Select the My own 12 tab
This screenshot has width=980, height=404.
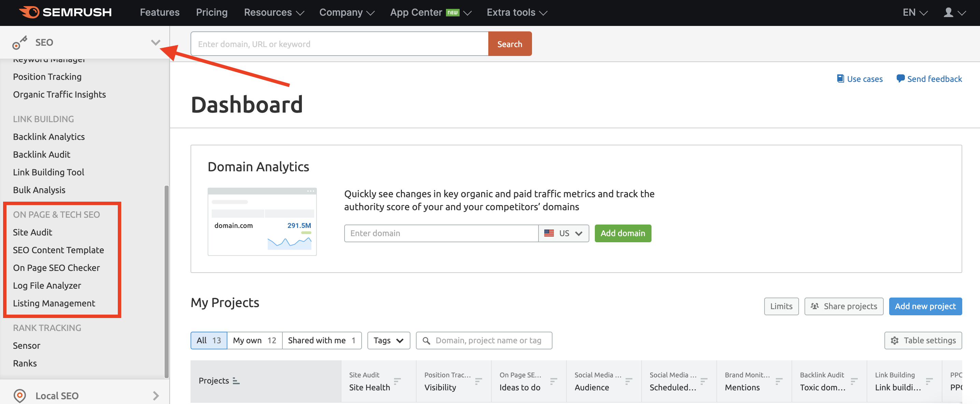click(254, 341)
